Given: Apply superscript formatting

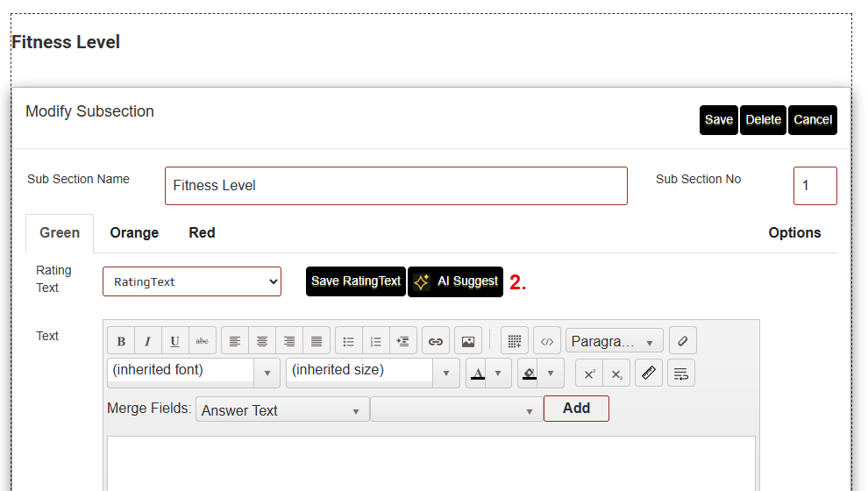Looking at the screenshot, I should click(589, 373).
